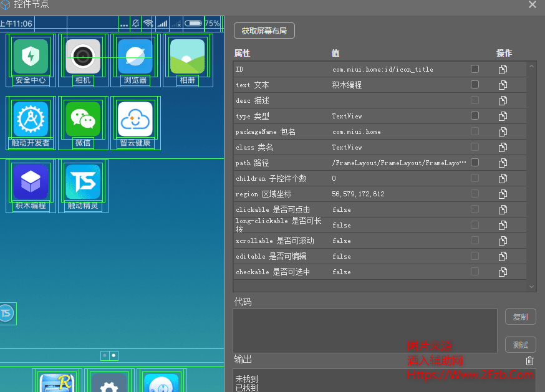Open the 相册 gallery app icon
This screenshot has height=392, width=545.
(188, 57)
